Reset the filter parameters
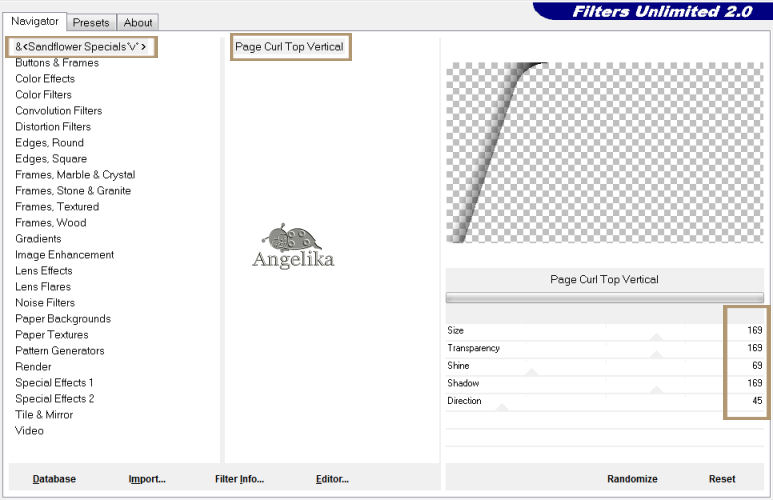 pos(722,479)
